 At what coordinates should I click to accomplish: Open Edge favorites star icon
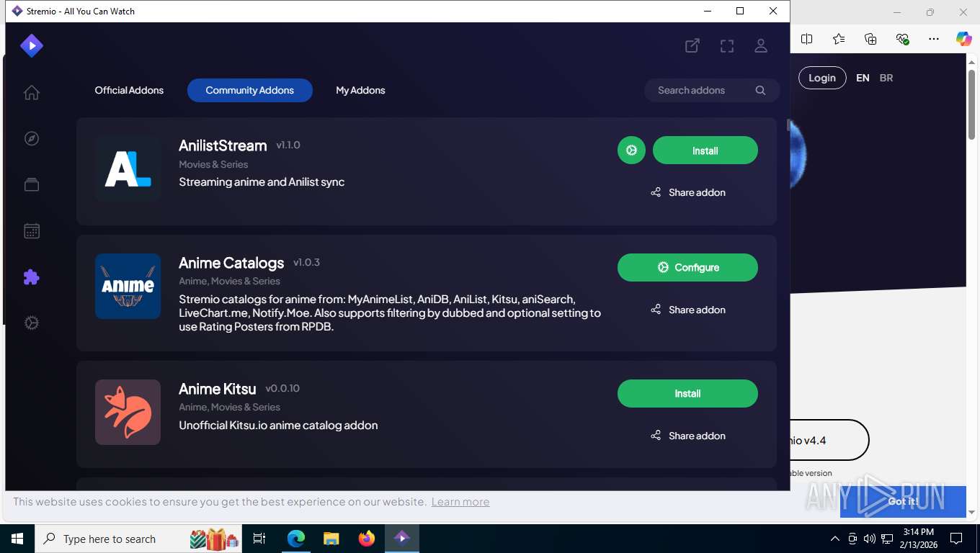point(839,39)
